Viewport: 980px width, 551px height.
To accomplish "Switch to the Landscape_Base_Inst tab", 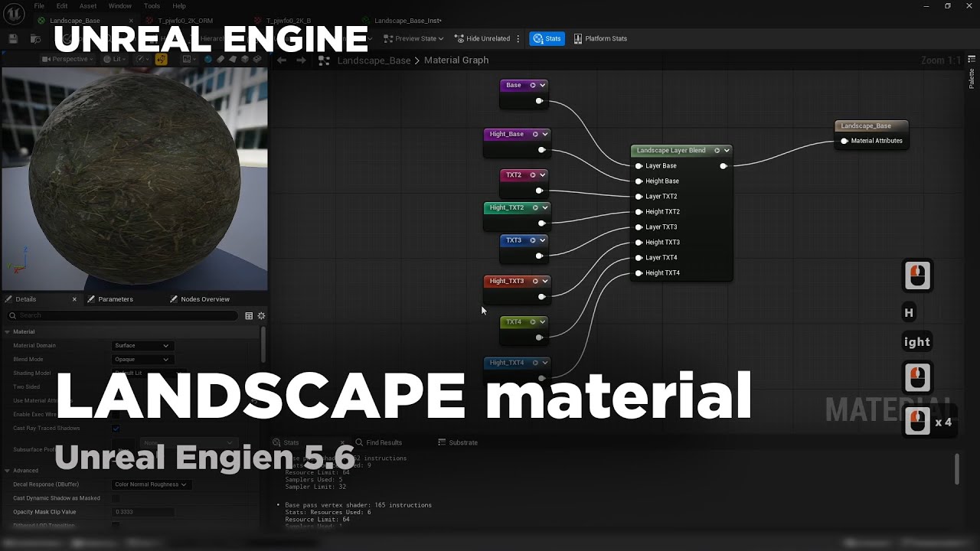I will [407, 21].
